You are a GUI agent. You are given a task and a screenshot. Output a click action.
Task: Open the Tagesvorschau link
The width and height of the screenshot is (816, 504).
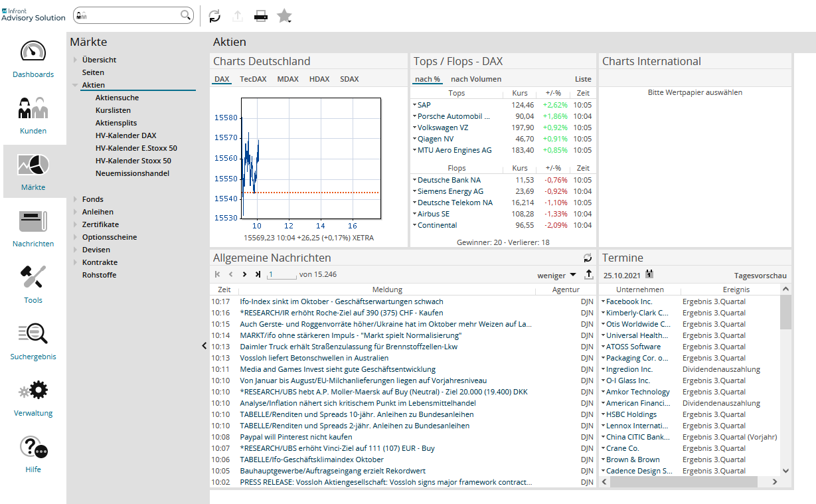760,276
